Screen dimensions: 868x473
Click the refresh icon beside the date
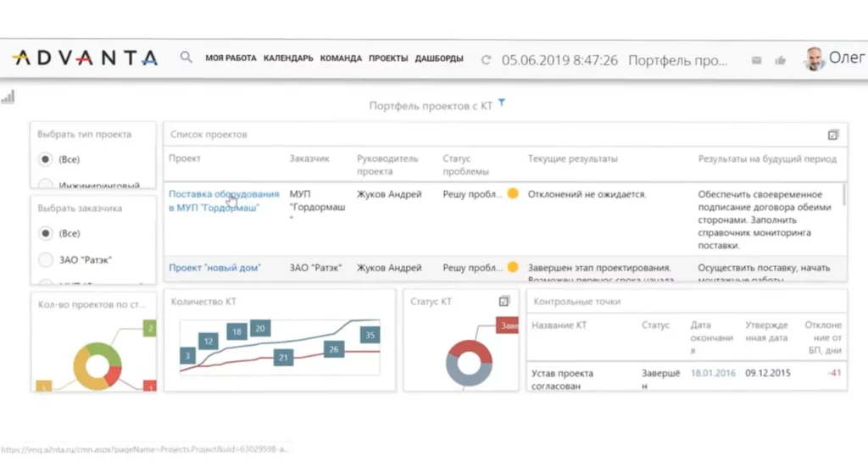click(486, 60)
